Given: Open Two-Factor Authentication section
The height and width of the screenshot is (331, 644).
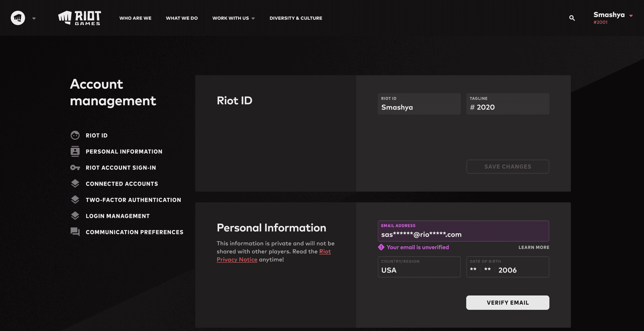Looking at the screenshot, I should [133, 200].
